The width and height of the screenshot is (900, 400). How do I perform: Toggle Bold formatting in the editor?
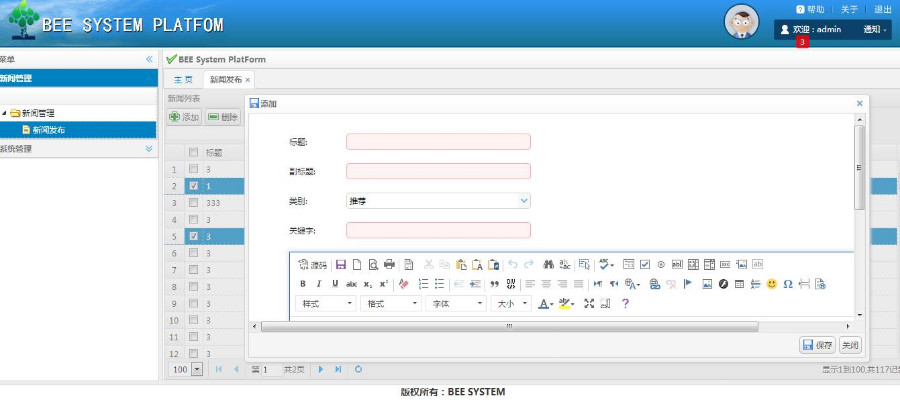click(303, 284)
